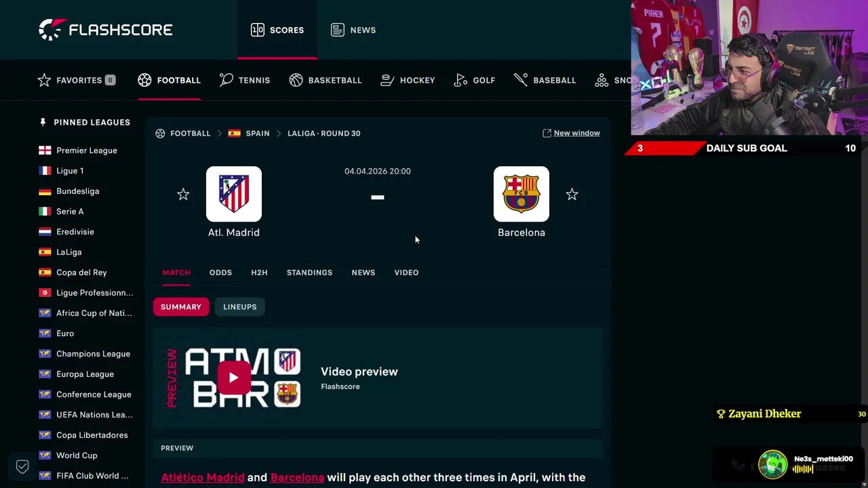The width and height of the screenshot is (868, 488).
Task: Switch to the Match tab
Action: 176,272
